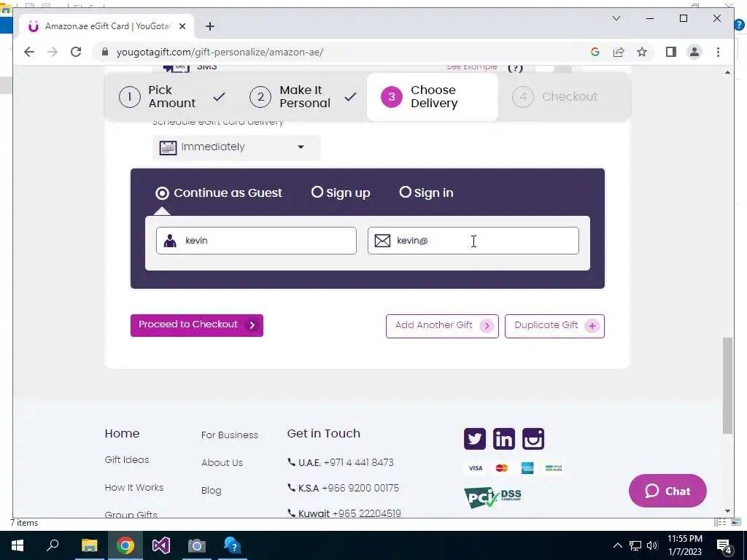The height and width of the screenshot is (560, 747).
Task: Click the address bar URL
Action: (x=220, y=52)
